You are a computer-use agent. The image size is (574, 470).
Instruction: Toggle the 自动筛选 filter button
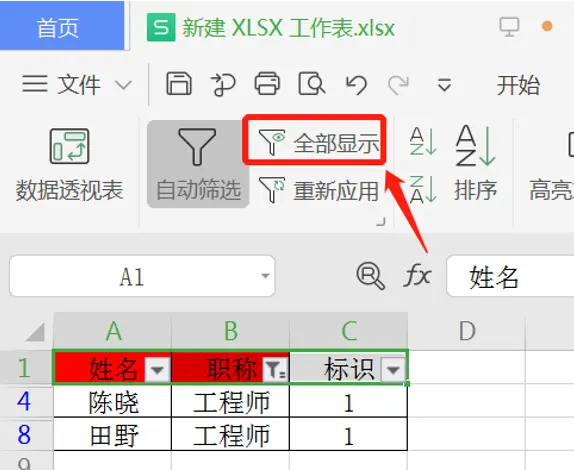point(198,164)
